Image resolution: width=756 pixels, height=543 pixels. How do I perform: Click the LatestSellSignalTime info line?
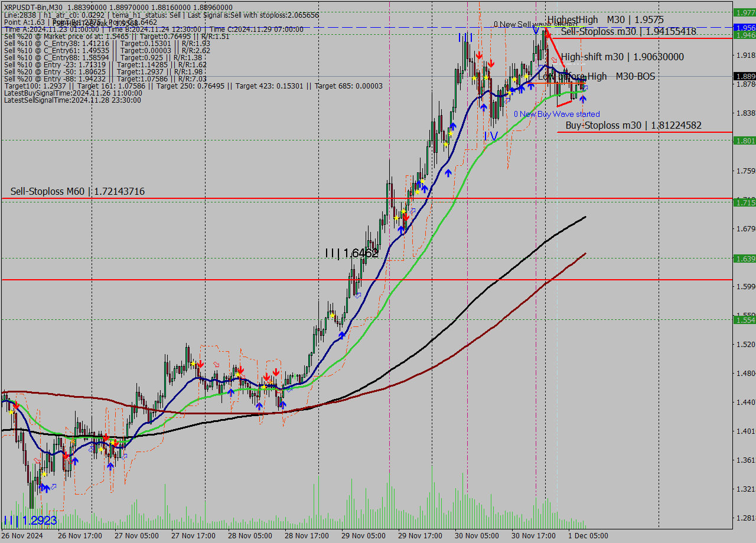click(72, 100)
